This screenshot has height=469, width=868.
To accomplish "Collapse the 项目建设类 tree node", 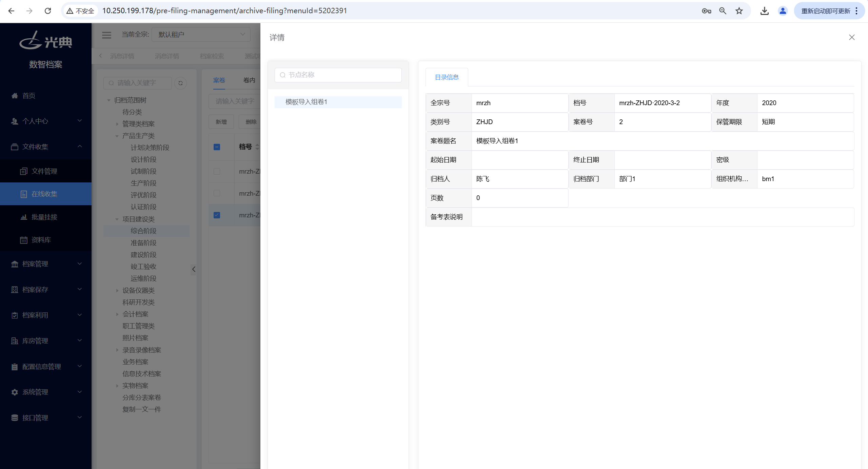I will point(117,219).
